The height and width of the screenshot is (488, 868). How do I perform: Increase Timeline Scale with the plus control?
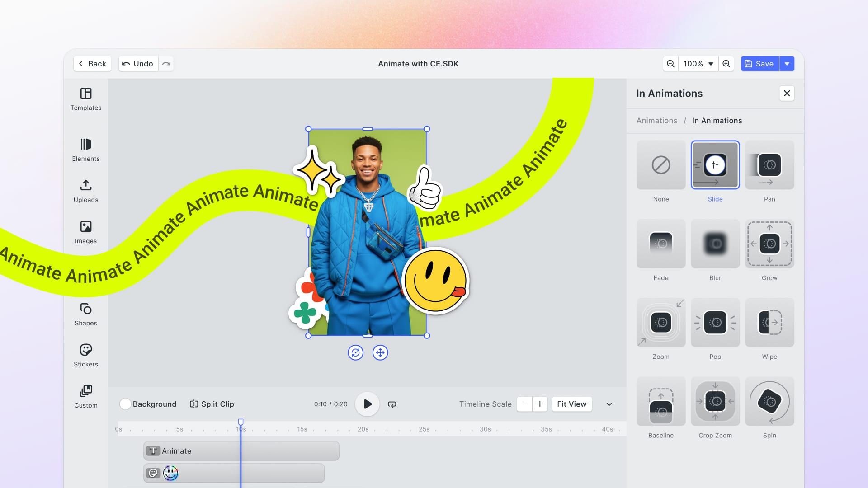(539, 404)
